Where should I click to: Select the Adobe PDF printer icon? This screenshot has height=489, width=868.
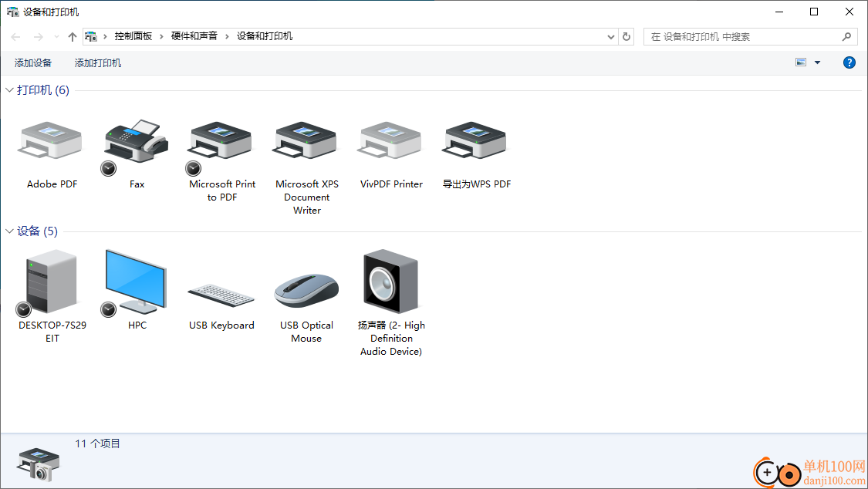pos(52,142)
